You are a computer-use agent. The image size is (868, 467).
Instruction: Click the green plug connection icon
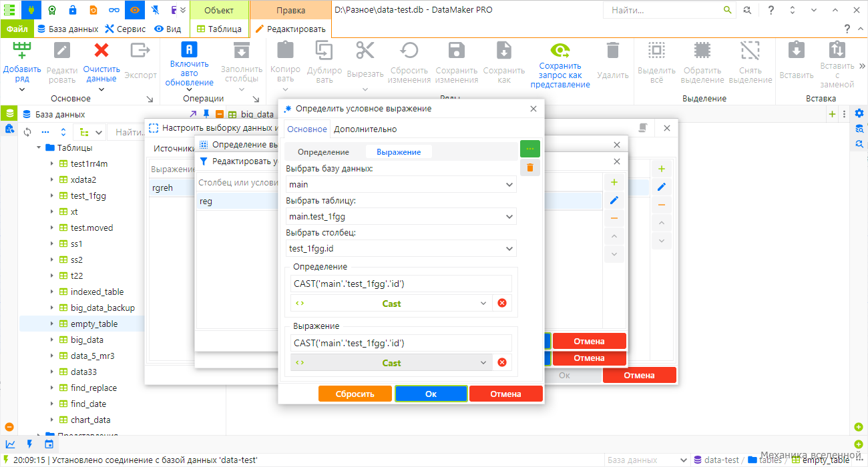coord(33,10)
